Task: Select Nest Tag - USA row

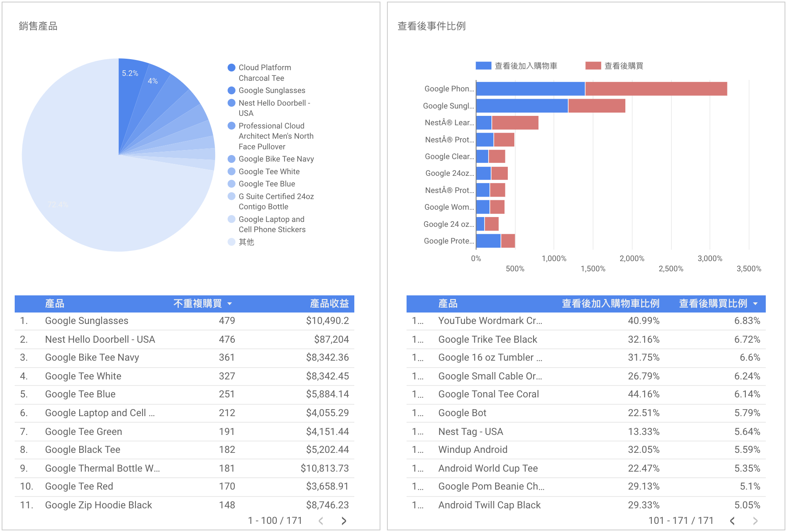Action: pos(586,432)
